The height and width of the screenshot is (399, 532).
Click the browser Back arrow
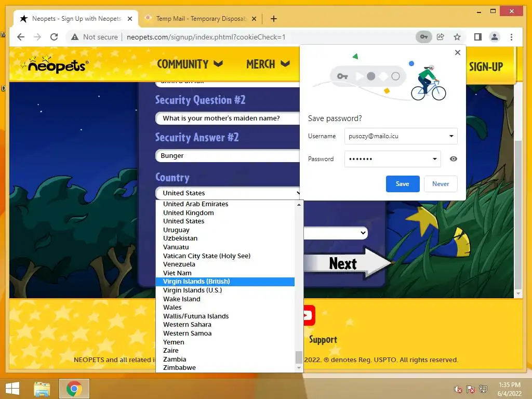(21, 37)
